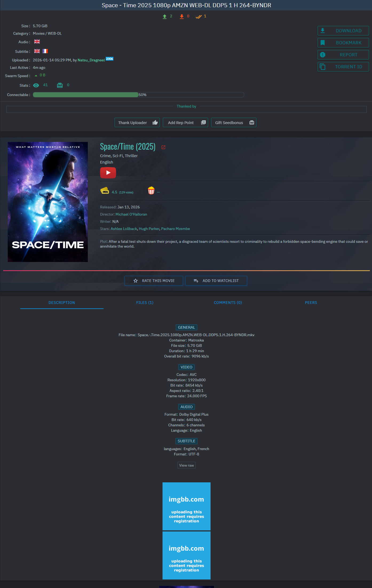Rate this movie via the RATE THIS MOVIE text
This screenshot has height=588, width=372.
(158, 281)
